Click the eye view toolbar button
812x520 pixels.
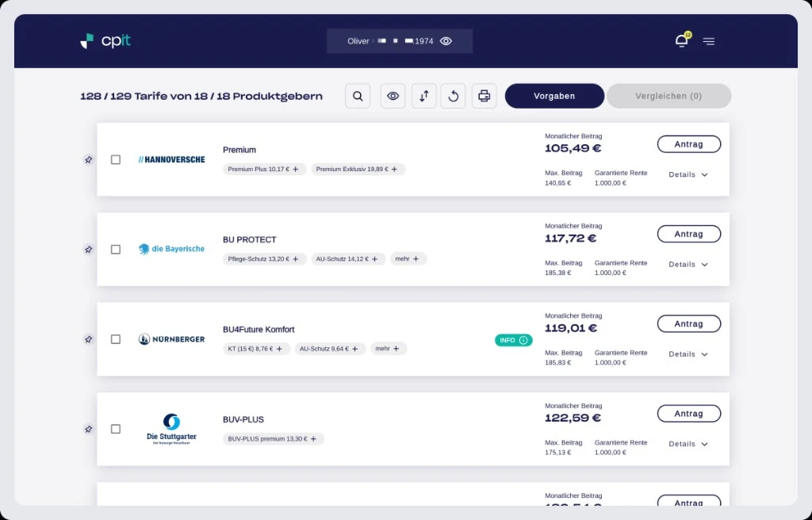pyautogui.click(x=393, y=96)
